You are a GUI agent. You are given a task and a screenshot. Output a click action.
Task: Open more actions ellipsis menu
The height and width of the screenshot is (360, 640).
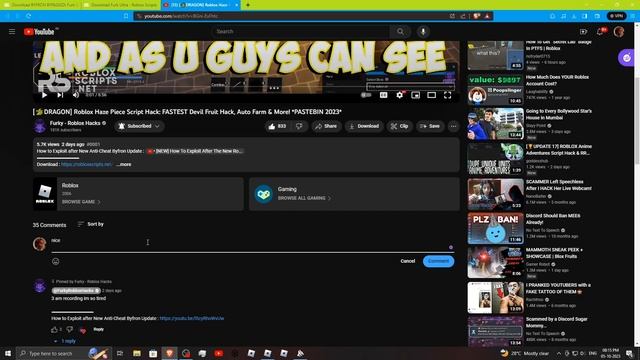(453, 126)
